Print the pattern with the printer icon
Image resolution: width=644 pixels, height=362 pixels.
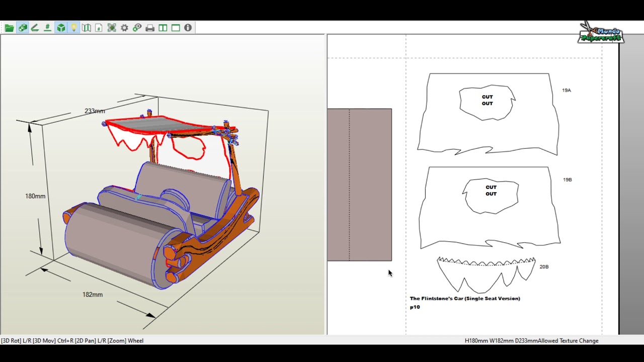tap(150, 28)
